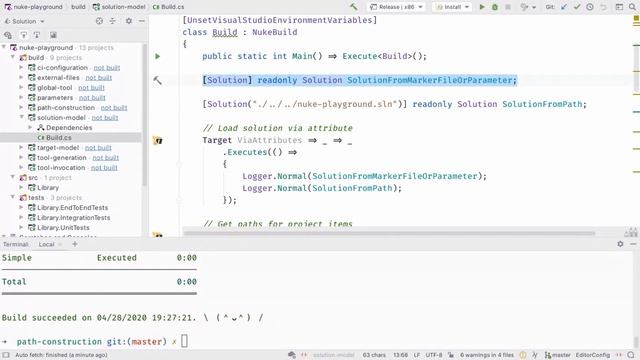Image resolution: width=640 pixels, height=360 pixels.
Task: Click 'not built' link beside target-model
Action: [x=98, y=147]
